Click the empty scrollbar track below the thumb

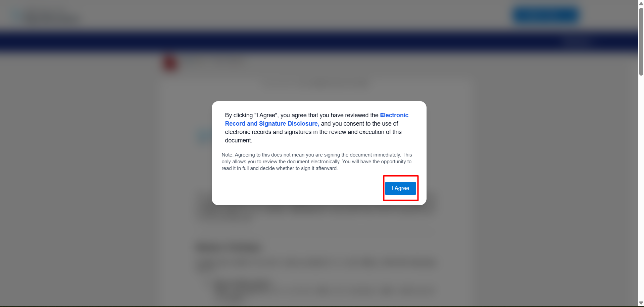(641, 188)
